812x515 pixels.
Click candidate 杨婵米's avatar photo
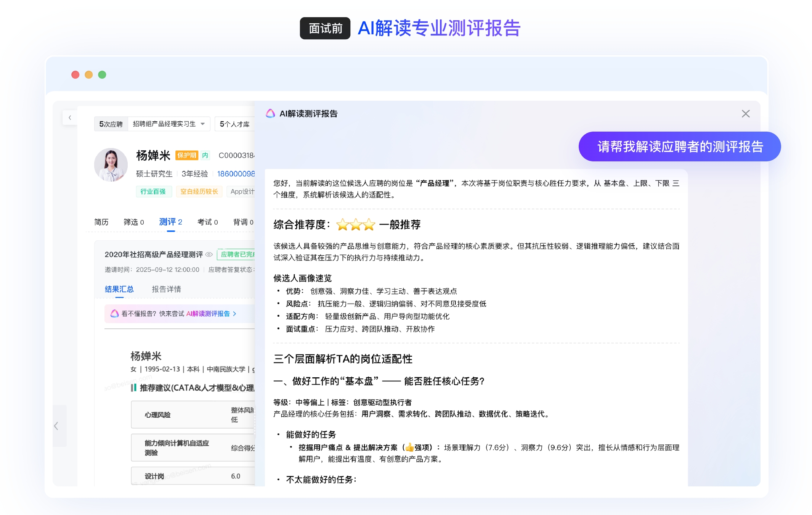point(111,165)
